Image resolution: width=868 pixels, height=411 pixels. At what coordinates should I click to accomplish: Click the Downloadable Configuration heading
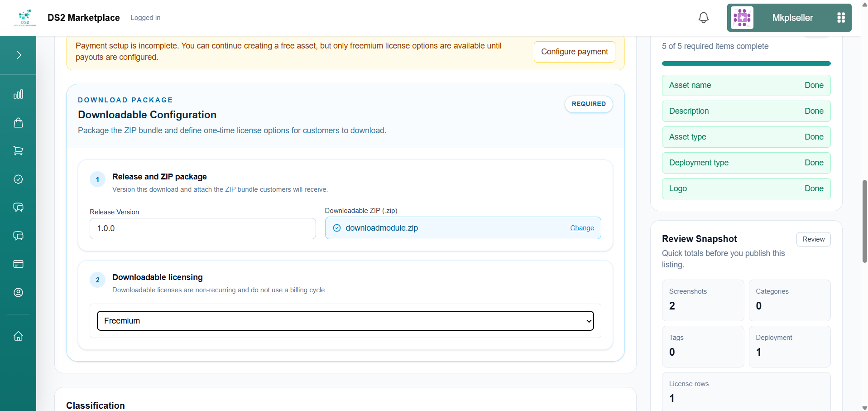(x=147, y=115)
